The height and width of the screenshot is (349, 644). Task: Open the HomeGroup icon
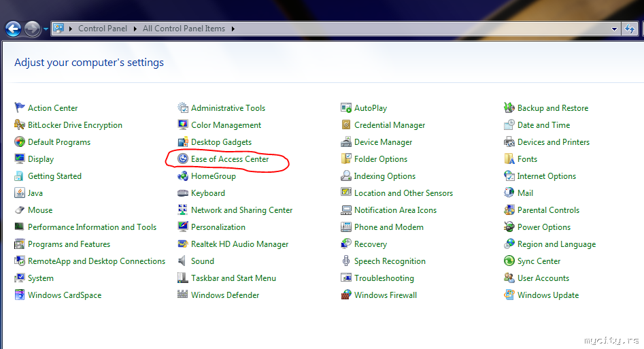click(x=183, y=176)
